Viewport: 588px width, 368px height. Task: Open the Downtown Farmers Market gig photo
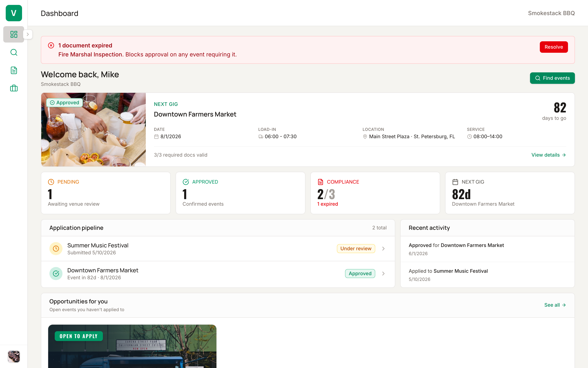click(94, 129)
